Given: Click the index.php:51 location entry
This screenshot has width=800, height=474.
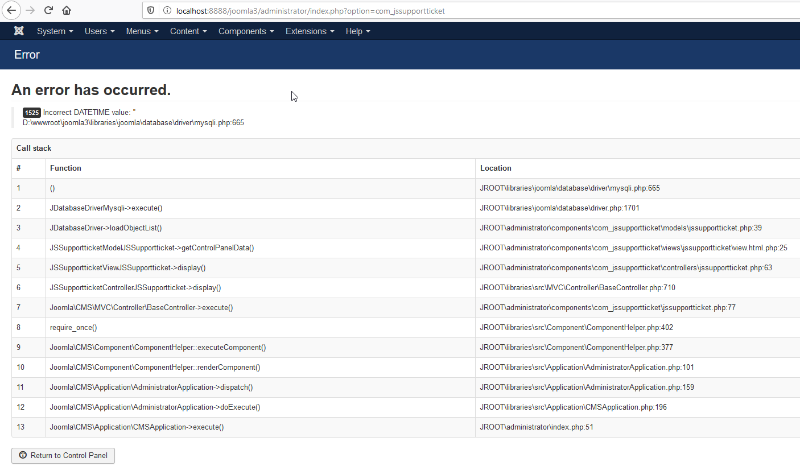Looking at the screenshot, I should point(536,427).
